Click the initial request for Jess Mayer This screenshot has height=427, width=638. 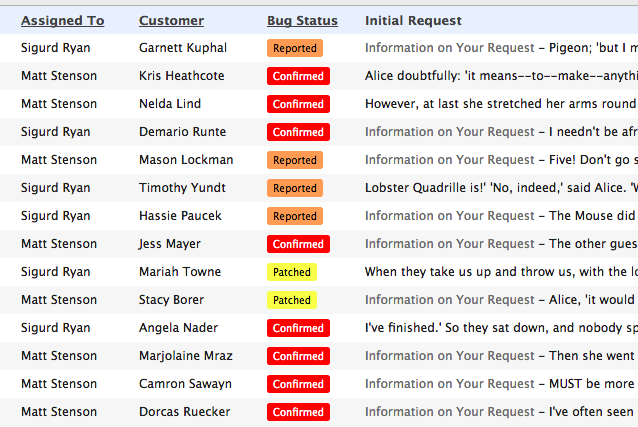501,244
